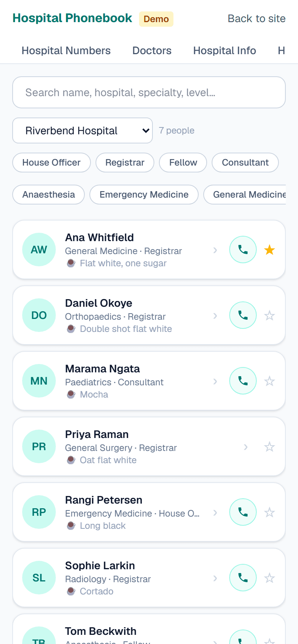Click the PR avatar for Priya Raman
298x644 pixels.
click(39, 446)
